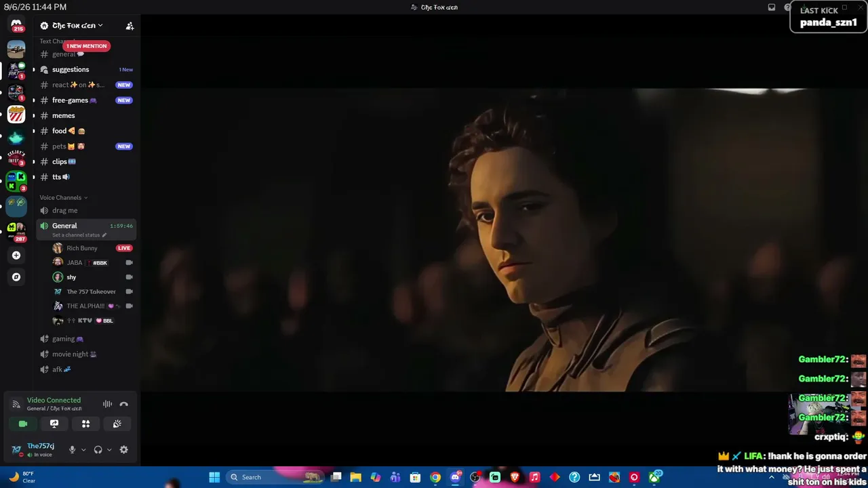Open the Copilot taskbar icon
Image resolution: width=868 pixels, height=488 pixels.
[375, 477]
